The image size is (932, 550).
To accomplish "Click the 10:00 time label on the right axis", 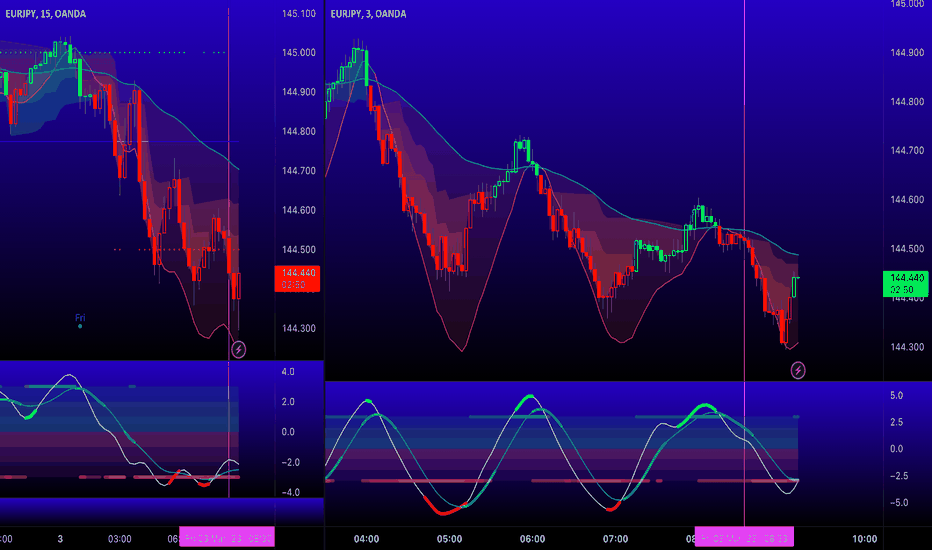I will [864, 539].
